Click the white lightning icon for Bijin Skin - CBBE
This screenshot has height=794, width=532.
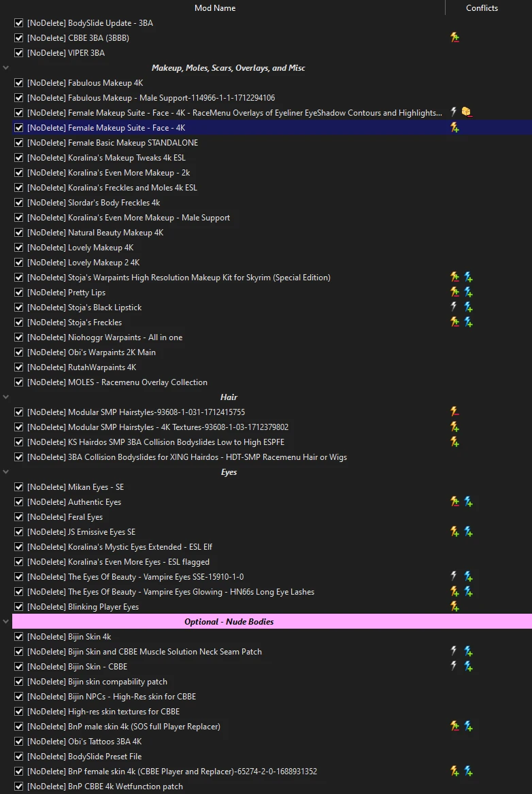pyautogui.click(x=454, y=666)
